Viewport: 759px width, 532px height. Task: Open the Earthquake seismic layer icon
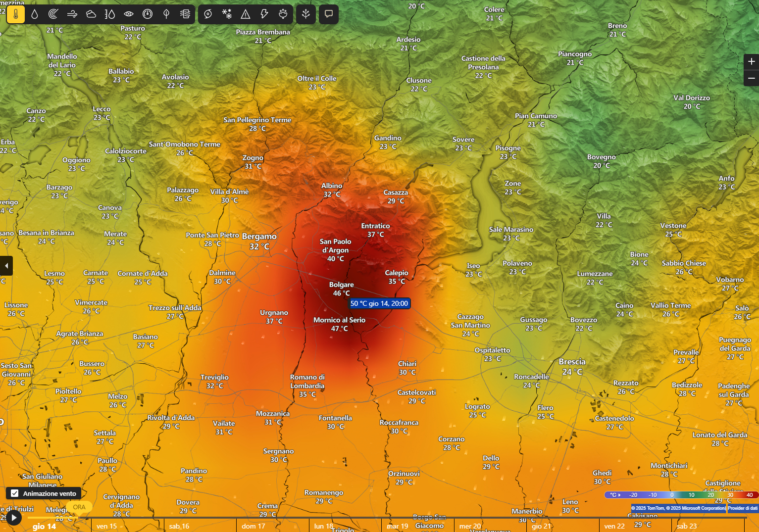pyautogui.click(x=306, y=14)
